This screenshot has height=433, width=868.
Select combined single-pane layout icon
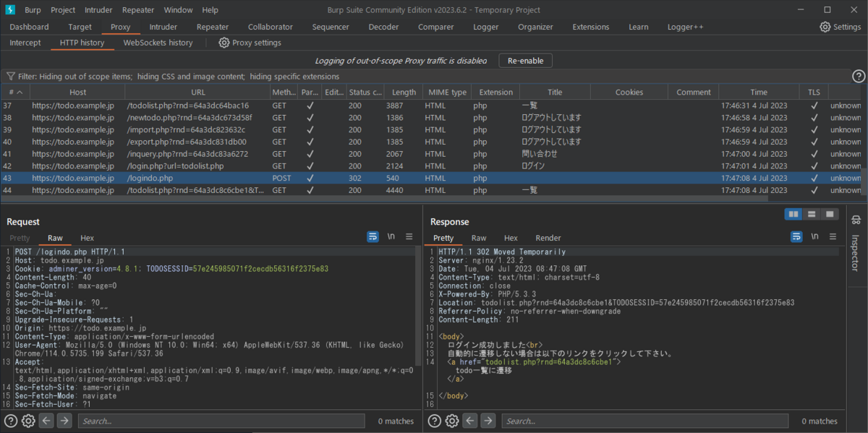tap(830, 214)
